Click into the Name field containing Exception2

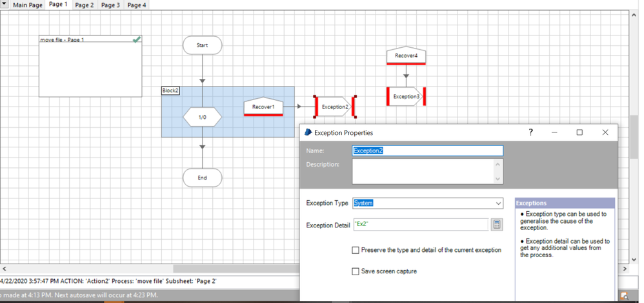[x=428, y=151]
